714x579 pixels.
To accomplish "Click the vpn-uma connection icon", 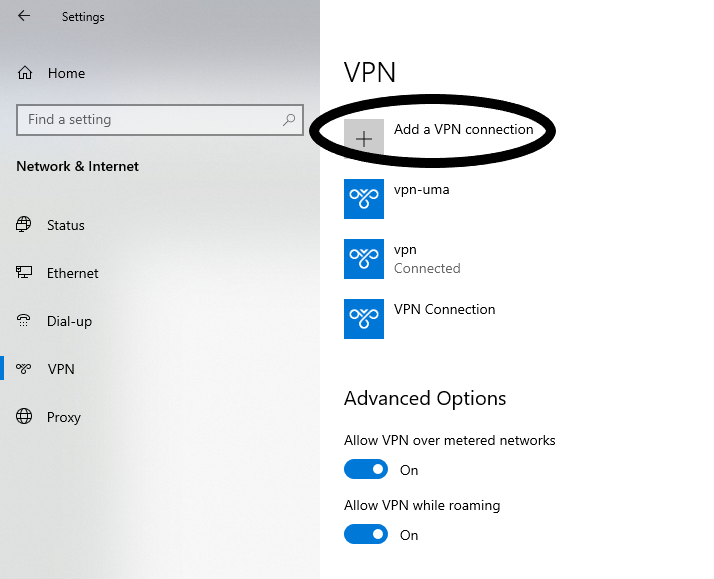I will click(x=364, y=199).
